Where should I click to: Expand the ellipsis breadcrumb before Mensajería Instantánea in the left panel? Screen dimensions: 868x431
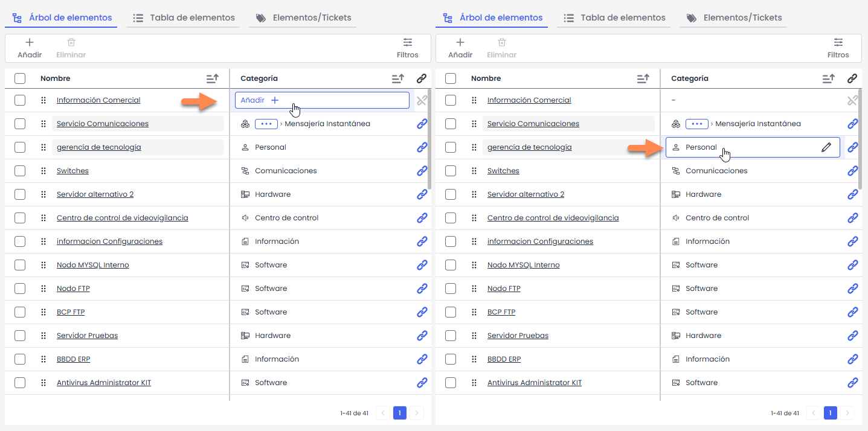[266, 124]
